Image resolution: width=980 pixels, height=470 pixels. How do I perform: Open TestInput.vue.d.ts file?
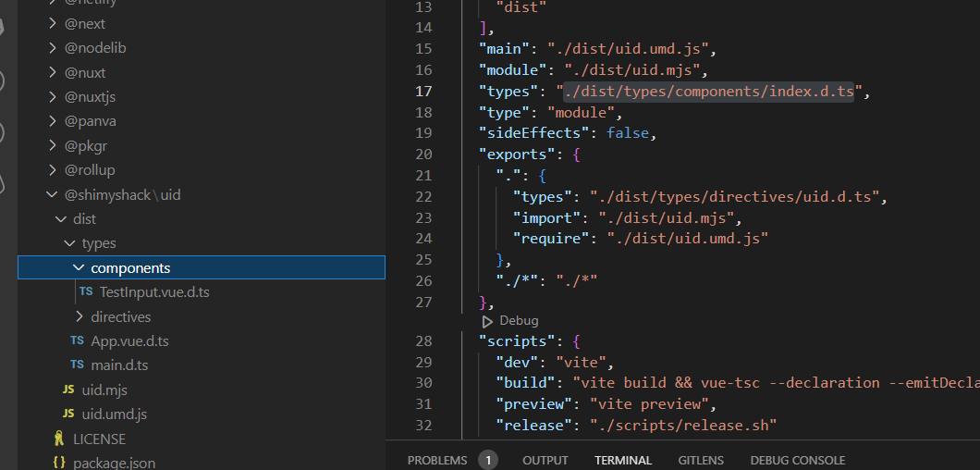click(153, 292)
